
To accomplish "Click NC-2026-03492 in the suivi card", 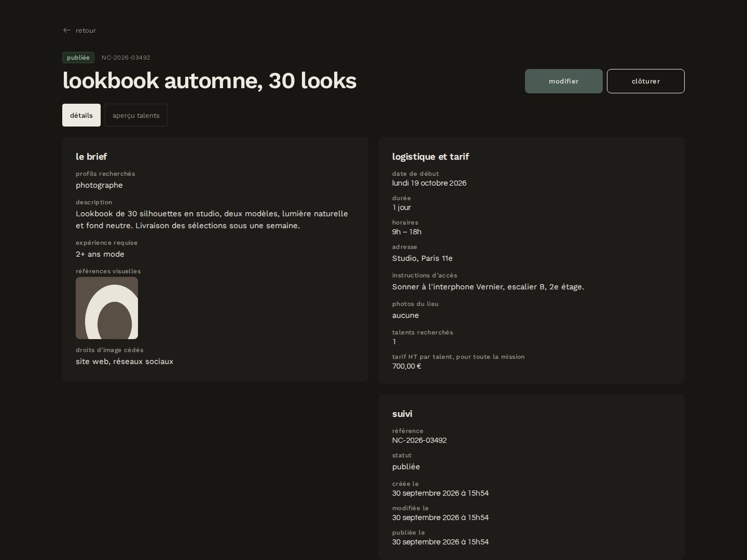I will [419, 440].
